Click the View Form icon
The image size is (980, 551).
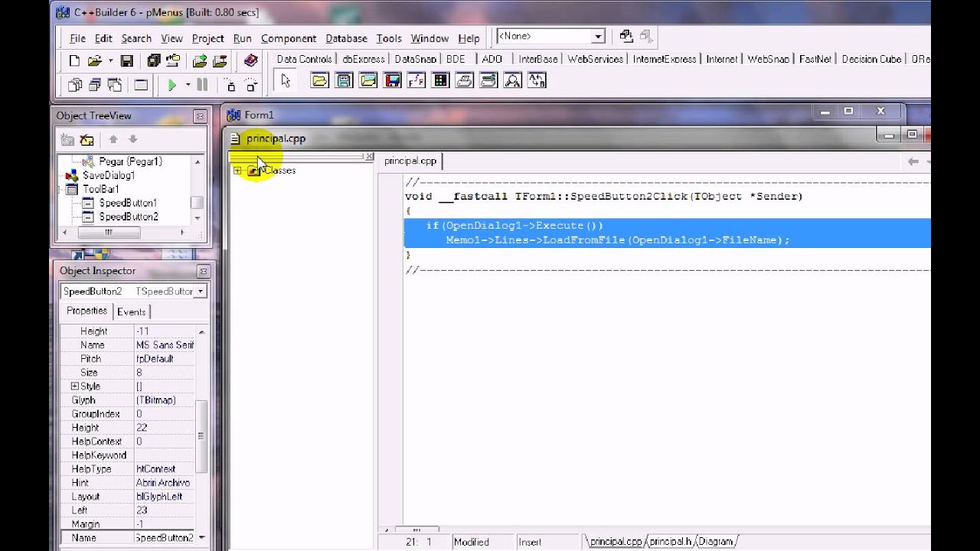(95, 85)
